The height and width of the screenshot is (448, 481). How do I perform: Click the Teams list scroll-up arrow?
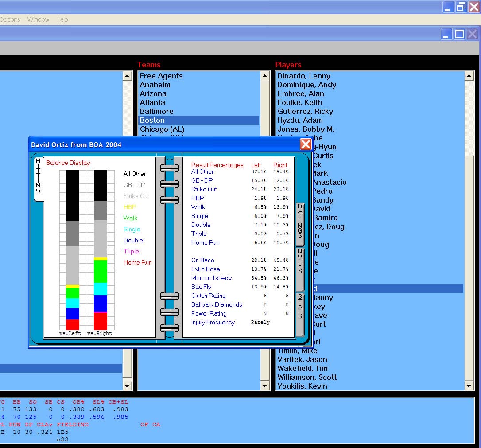coord(265,76)
